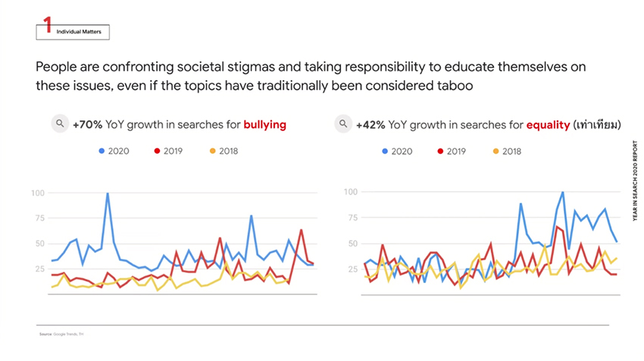Click the search icon beside the equality headline
Image resolution: width=644 pixels, height=361 pixels.
(x=343, y=124)
